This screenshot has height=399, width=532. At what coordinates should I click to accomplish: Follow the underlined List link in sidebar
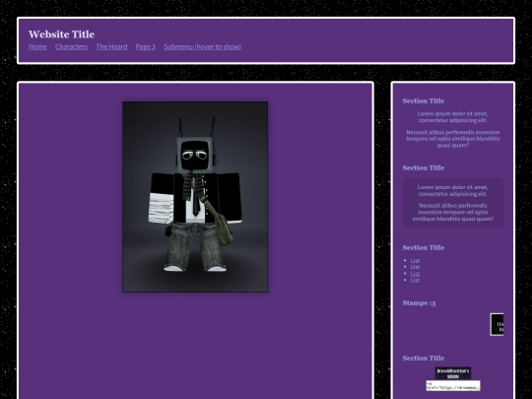[x=415, y=274]
